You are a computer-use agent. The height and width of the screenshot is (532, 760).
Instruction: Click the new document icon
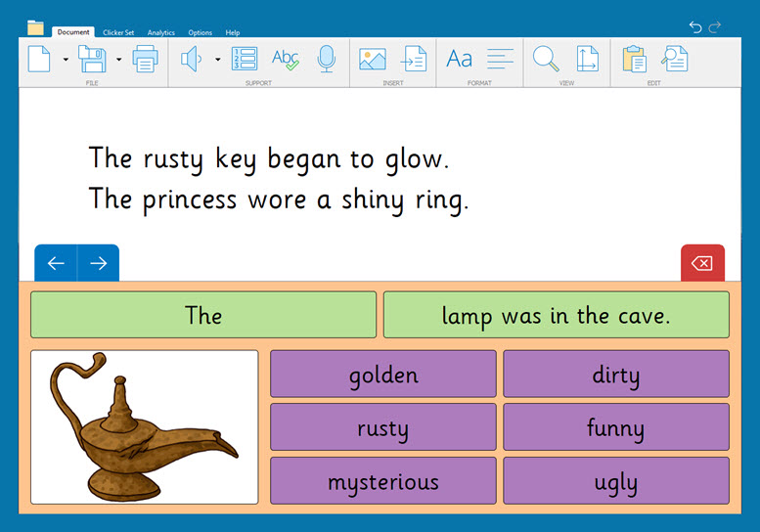point(39,59)
